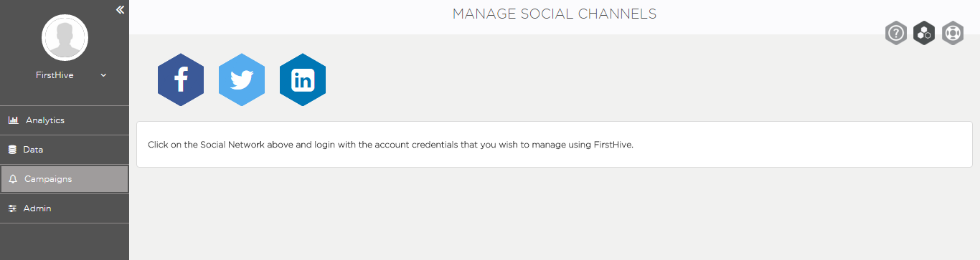Collapse the sidebar with double chevron
This screenshot has width=980, height=260.
click(120, 9)
